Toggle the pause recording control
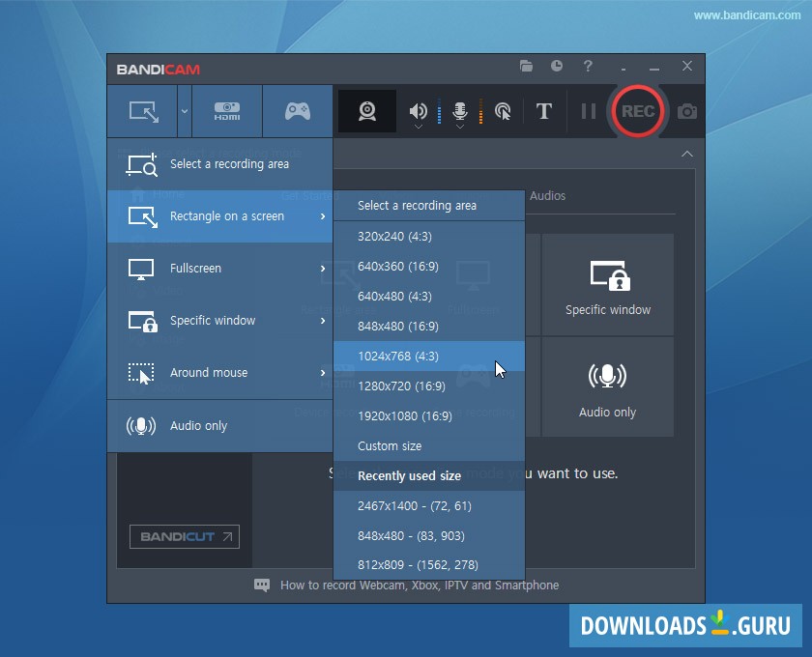812x657 pixels. pyautogui.click(x=588, y=111)
